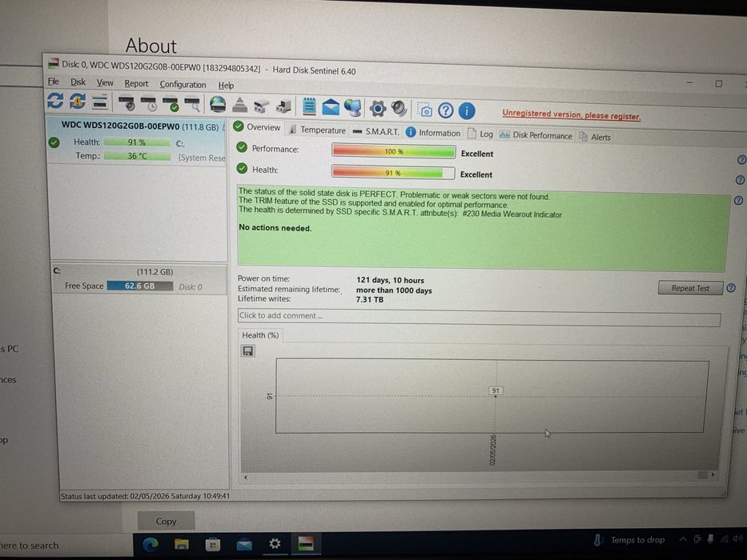Click the left panel Health 91 % bar
The width and height of the screenshot is (747, 560).
point(137,142)
